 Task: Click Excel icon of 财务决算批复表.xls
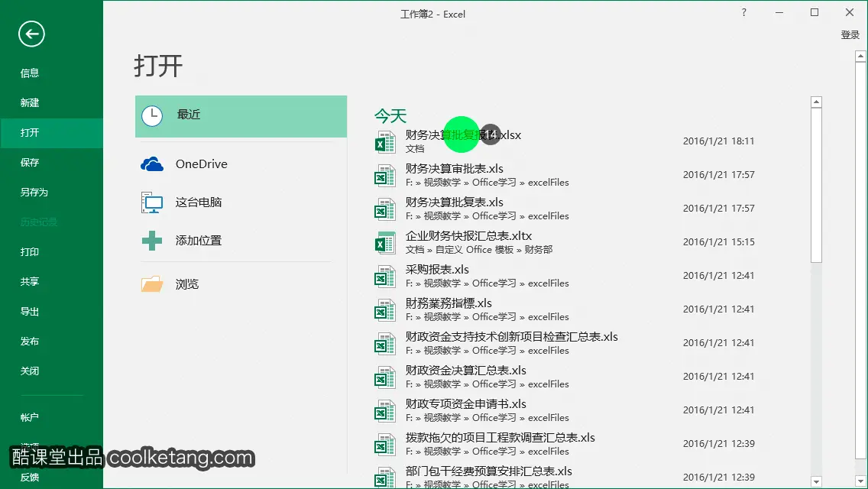click(385, 209)
